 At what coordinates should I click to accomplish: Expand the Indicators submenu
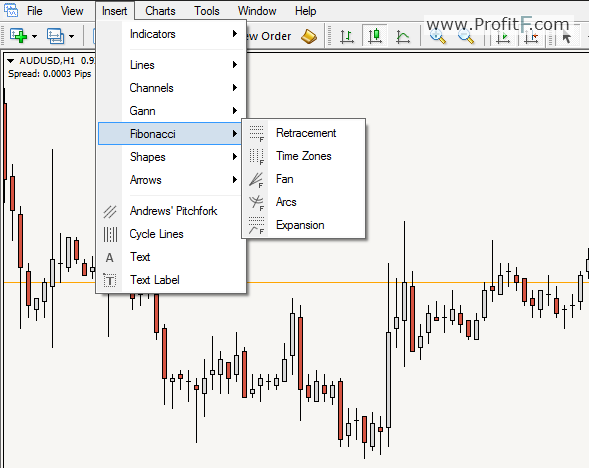coord(171,34)
